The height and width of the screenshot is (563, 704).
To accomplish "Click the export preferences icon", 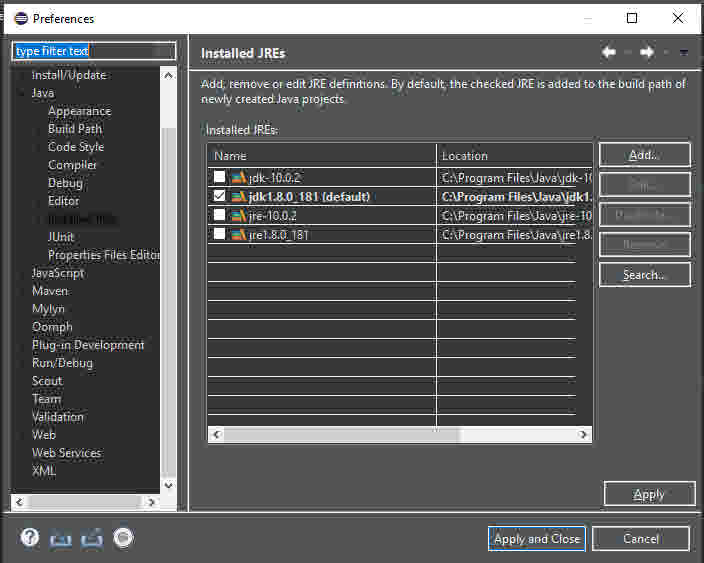I will tap(92, 538).
